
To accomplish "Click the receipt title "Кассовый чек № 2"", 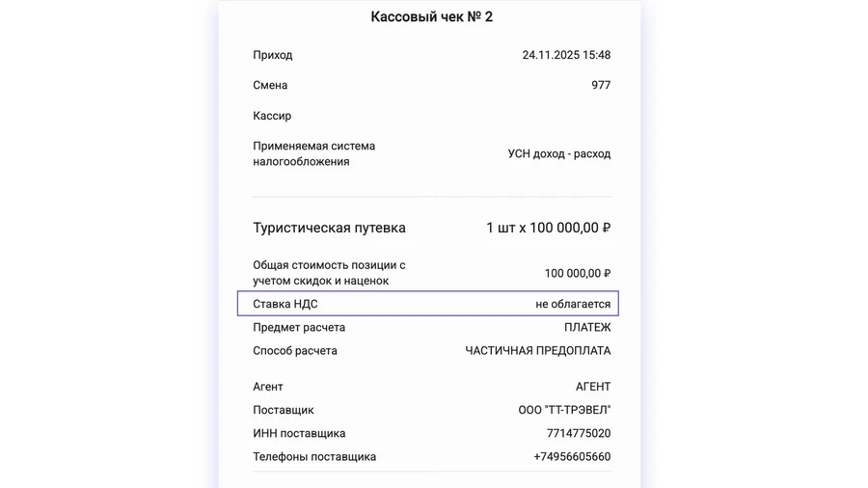I will [431, 17].
